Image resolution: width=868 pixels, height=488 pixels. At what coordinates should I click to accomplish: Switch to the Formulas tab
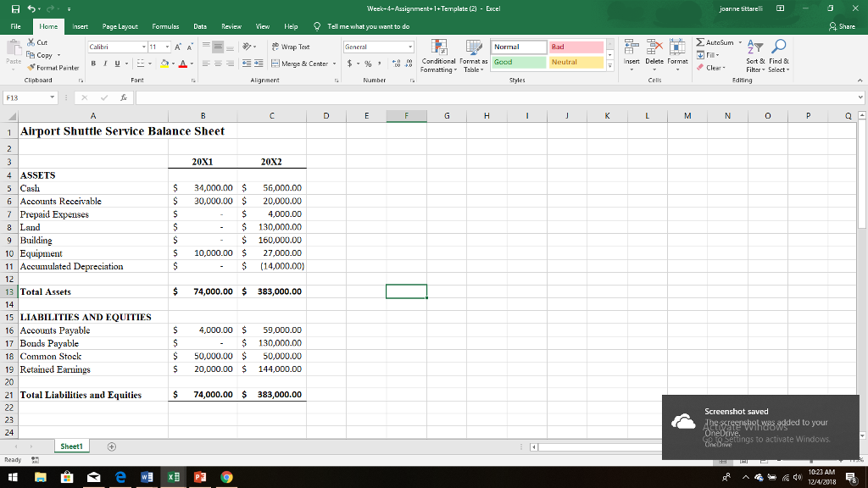point(165,26)
